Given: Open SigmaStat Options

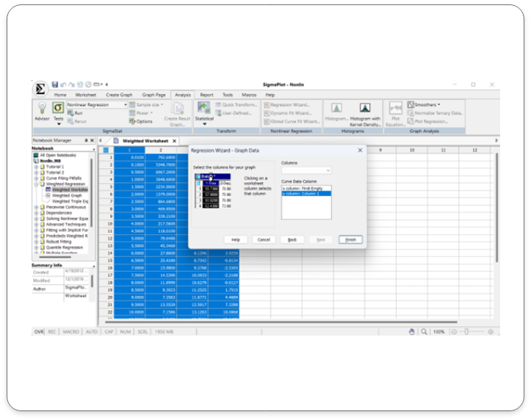Looking at the screenshot, I should pos(142,121).
